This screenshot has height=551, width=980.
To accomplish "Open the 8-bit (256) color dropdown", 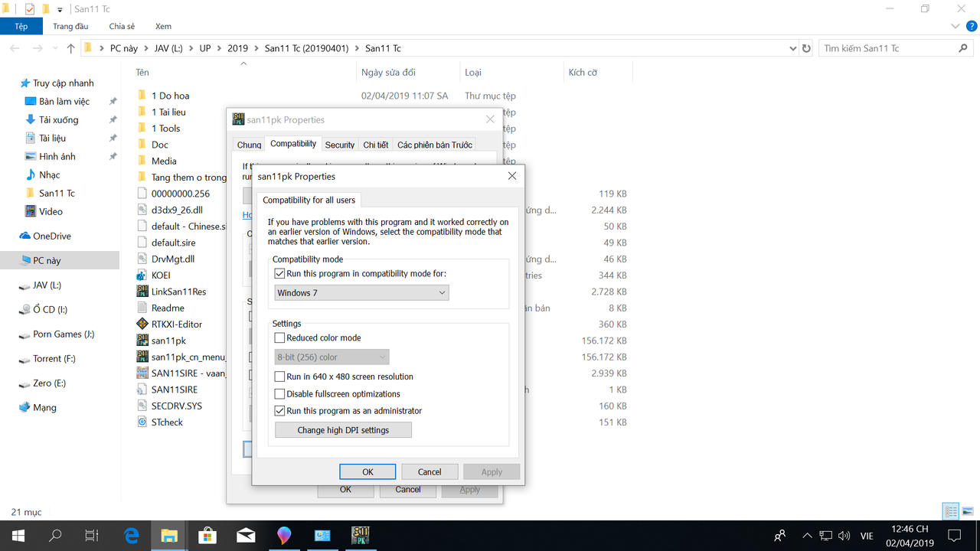I will tap(332, 357).
